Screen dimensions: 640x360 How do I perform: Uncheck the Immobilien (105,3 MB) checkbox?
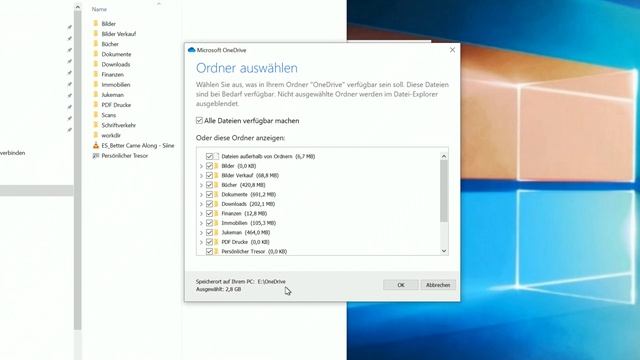[209, 223]
